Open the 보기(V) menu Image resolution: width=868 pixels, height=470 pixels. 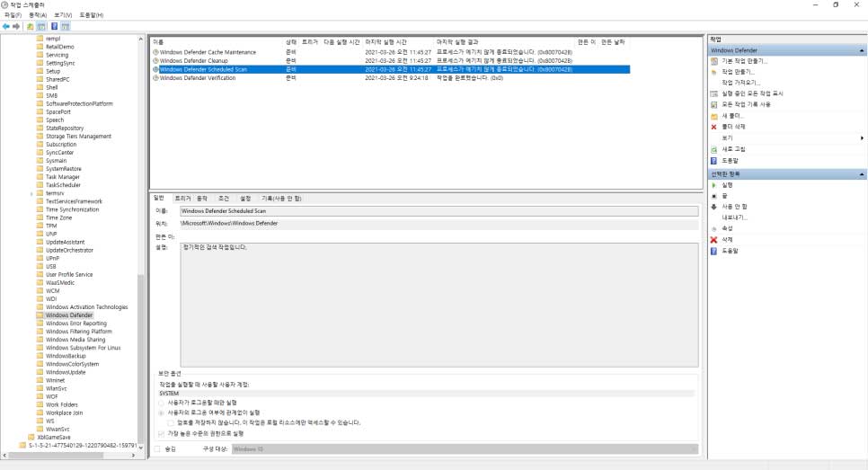(x=63, y=15)
